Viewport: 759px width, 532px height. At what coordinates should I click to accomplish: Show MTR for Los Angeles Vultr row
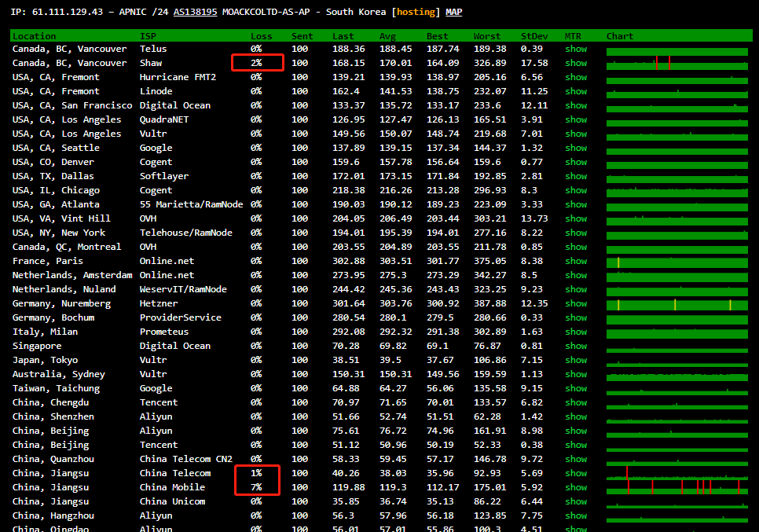pyautogui.click(x=576, y=134)
